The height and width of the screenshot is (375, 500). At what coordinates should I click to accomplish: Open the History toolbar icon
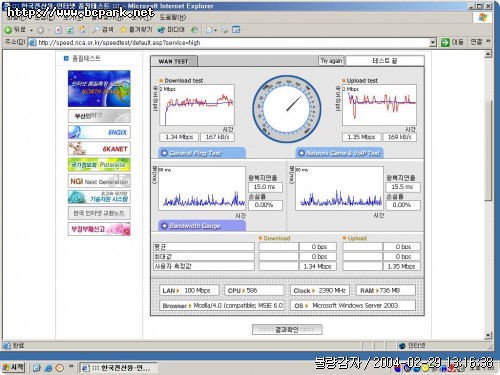(194, 30)
